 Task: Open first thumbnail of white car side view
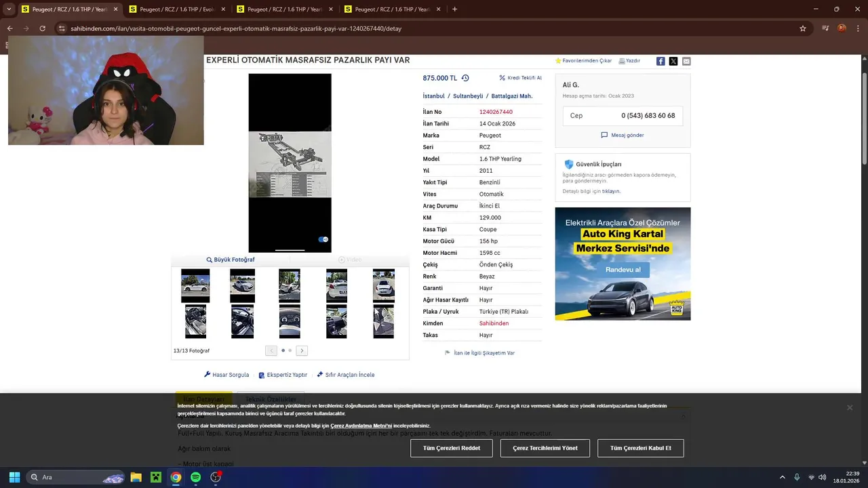click(x=195, y=285)
